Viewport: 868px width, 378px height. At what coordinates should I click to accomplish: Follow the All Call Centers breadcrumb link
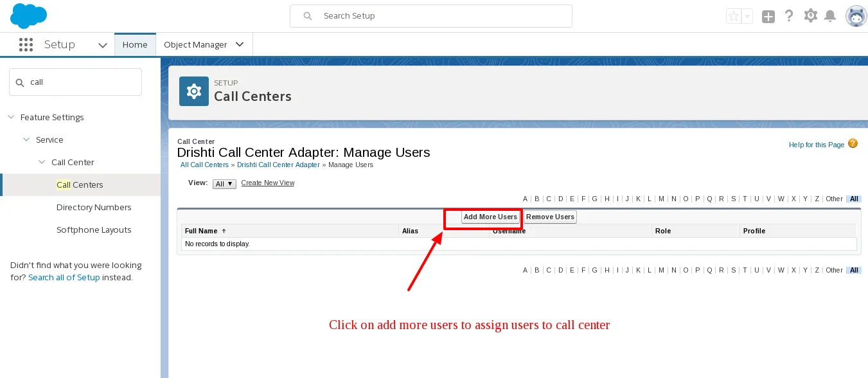[204, 165]
